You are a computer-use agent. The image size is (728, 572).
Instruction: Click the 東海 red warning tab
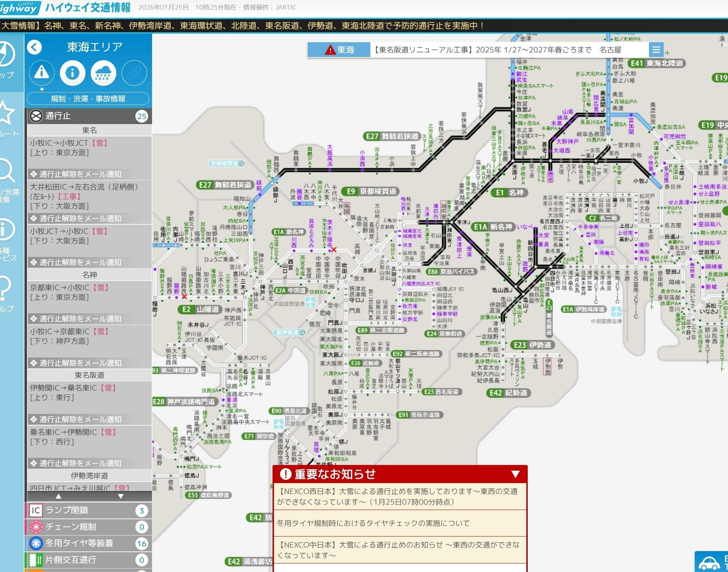[x=339, y=50]
